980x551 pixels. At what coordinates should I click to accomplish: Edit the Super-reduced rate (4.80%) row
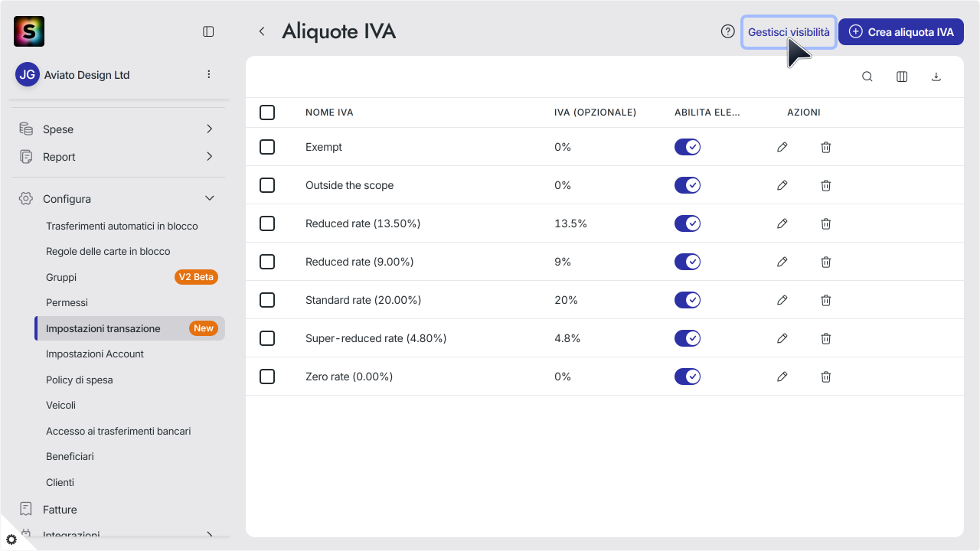(x=782, y=338)
